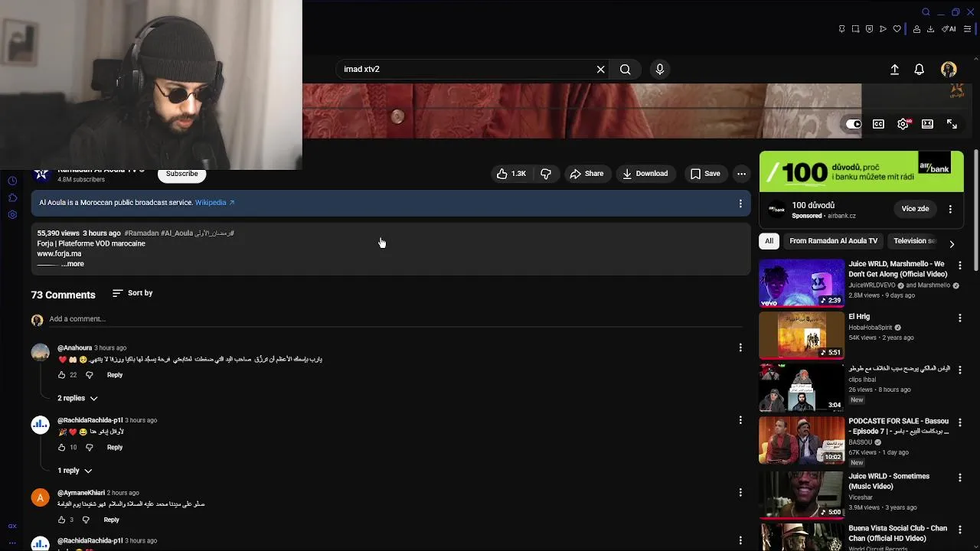
Task: Select the All filter chip
Action: point(769,241)
